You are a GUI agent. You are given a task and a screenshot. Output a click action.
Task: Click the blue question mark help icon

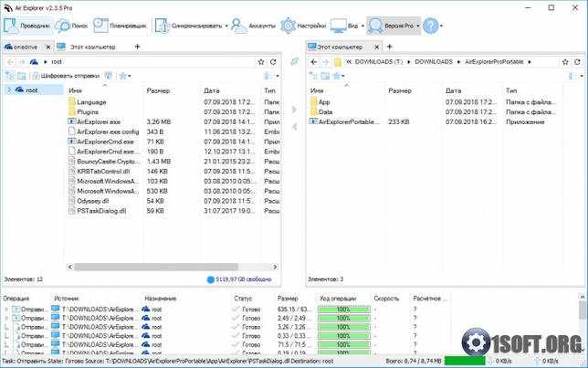pos(431,26)
